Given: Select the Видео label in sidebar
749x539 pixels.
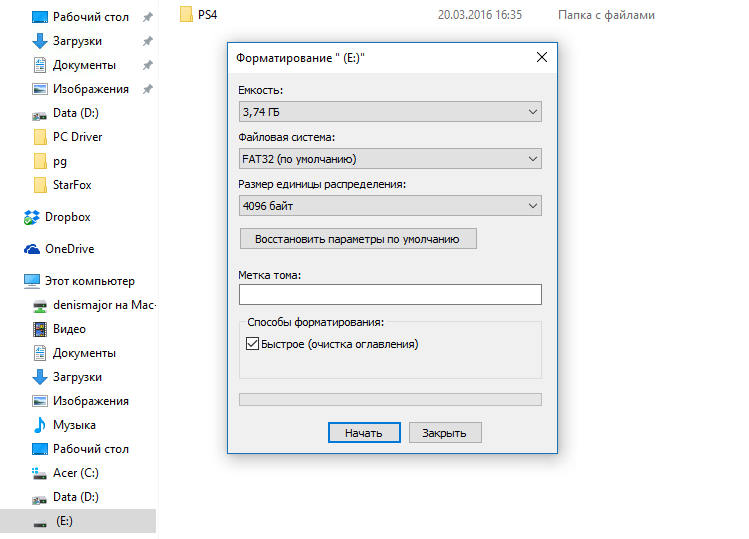Looking at the screenshot, I should pyautogui.click(x=69, y=329).
